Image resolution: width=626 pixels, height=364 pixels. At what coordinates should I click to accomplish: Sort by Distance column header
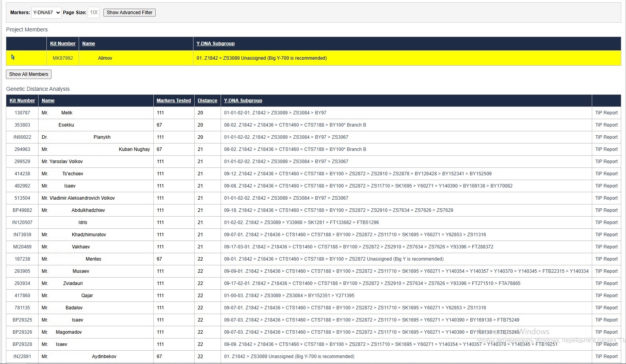click(207, 101)
